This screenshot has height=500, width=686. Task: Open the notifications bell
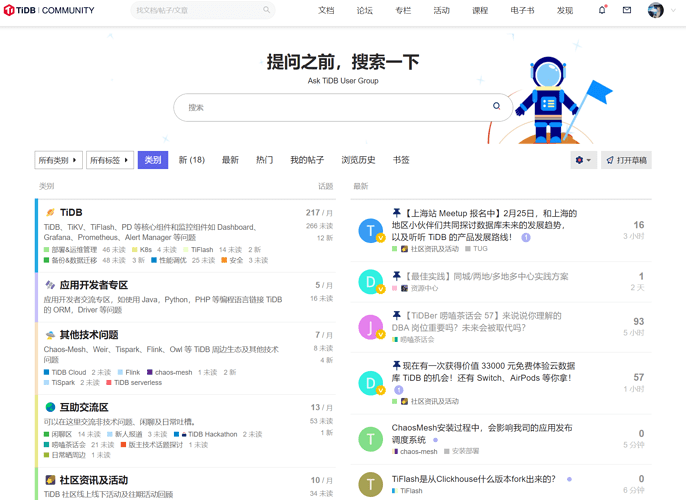pos(602,10)
